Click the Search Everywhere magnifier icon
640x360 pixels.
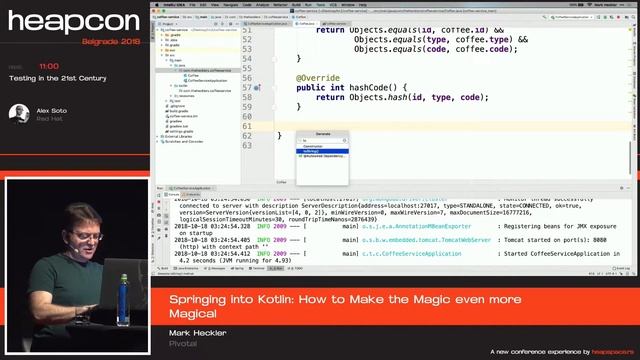point(633,17)
